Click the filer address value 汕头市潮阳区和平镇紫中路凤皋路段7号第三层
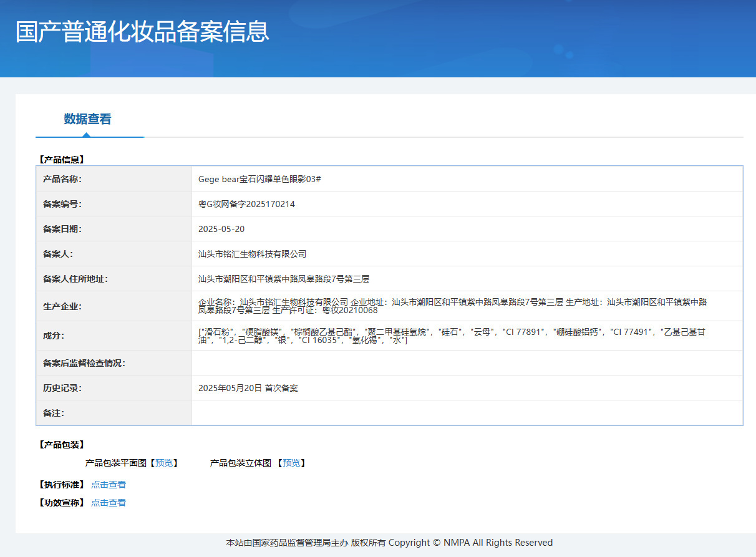The width and height of the screenshot is (756, 557). [x=284, y=279]
